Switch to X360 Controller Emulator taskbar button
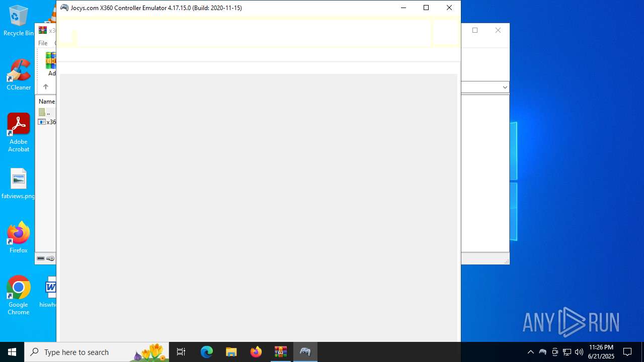 [x=305, y=352]
